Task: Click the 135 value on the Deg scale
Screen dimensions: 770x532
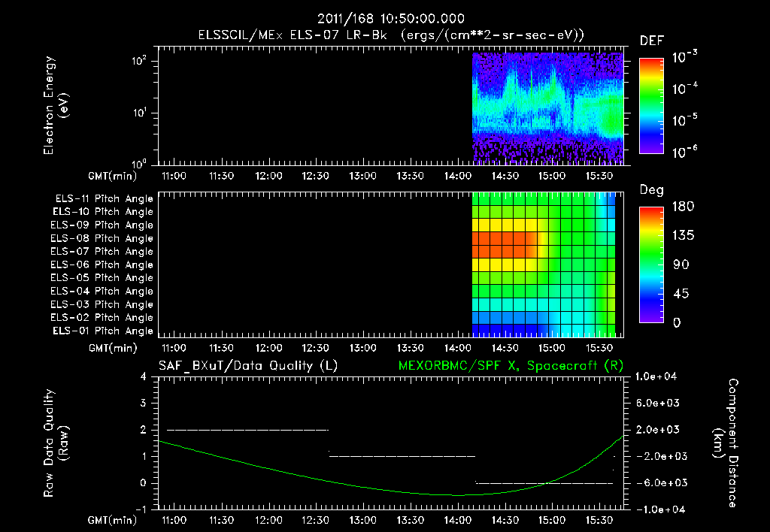Action: coord(683,236)
